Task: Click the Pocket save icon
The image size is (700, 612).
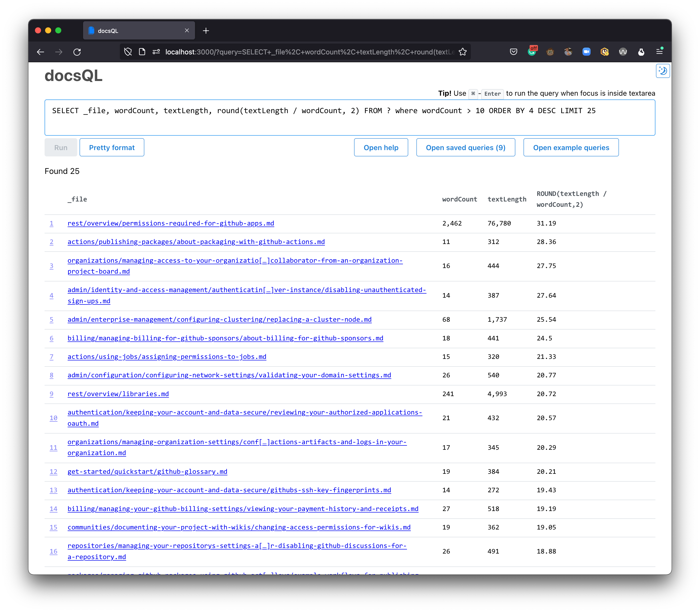Action: [x=513, y=52]
